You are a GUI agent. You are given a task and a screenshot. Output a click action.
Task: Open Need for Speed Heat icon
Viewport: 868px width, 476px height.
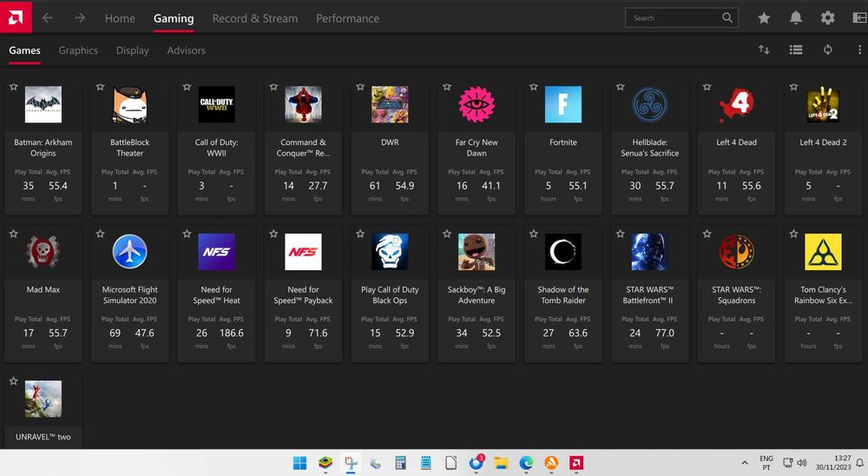216,252
